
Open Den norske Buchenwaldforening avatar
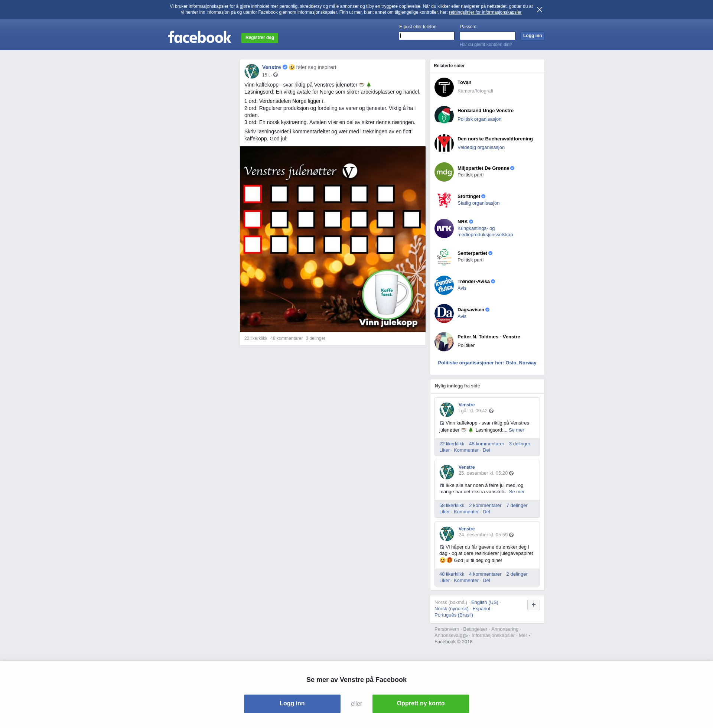point(444,144)
